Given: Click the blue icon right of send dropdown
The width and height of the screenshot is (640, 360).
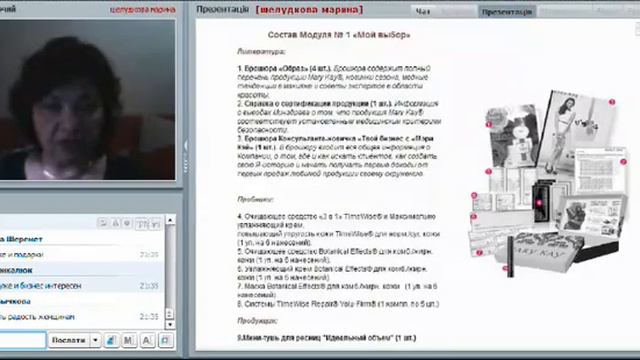Looking at the screenshot, I should tap(111, 340).
